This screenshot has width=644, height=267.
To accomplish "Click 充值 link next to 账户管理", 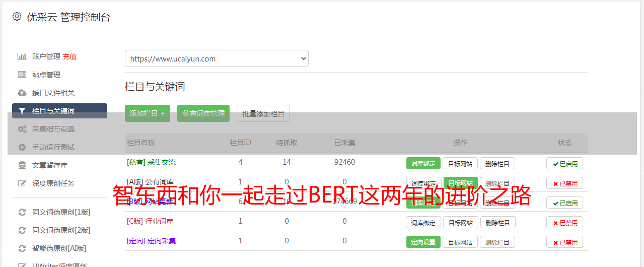I will 70,56.
